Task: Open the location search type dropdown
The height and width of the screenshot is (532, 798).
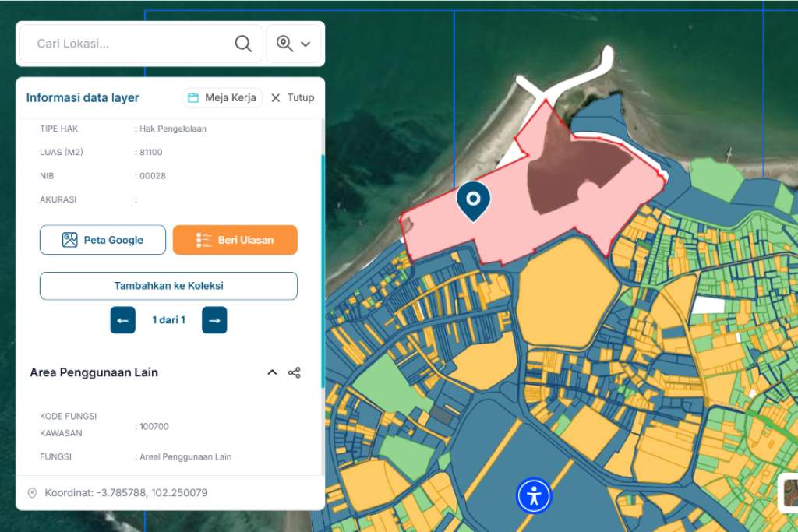Action: 294,44
